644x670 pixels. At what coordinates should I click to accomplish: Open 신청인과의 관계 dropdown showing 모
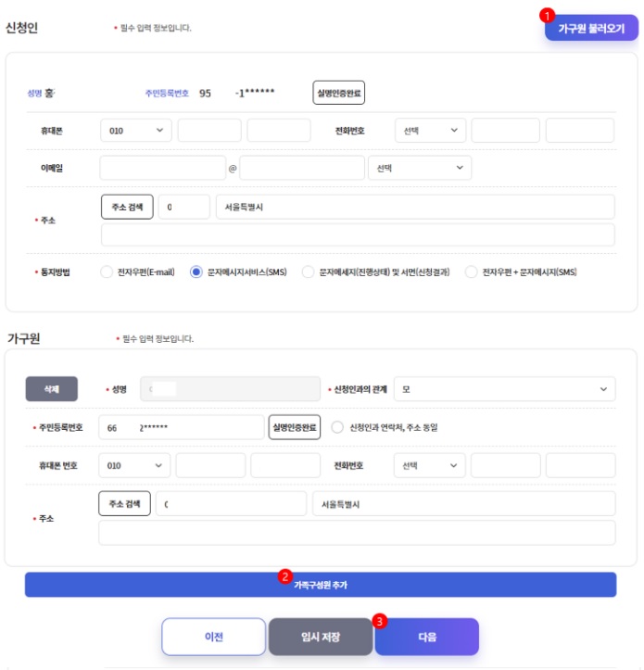coord(505,389)
